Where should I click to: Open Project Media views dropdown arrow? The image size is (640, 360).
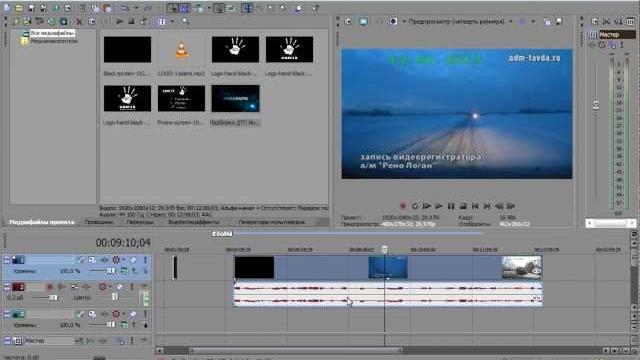pos(172,21)
